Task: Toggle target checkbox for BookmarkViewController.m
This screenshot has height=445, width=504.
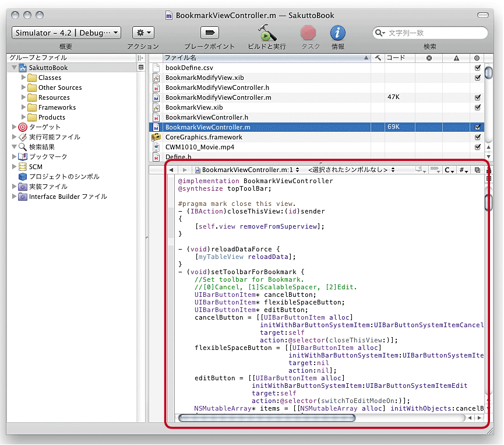Action: pyautogui.click(x=478, y=127)
